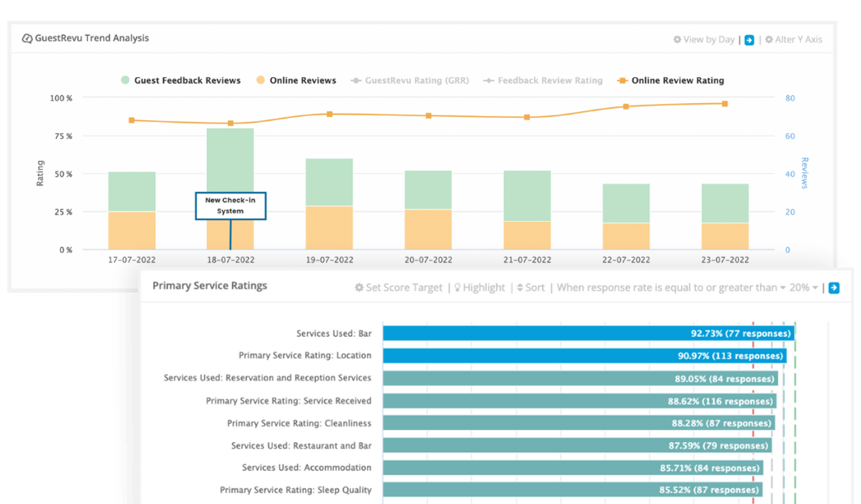
Task: Click 'Primary Service Rating: Cleanliness' label
Action: point(299,423)
